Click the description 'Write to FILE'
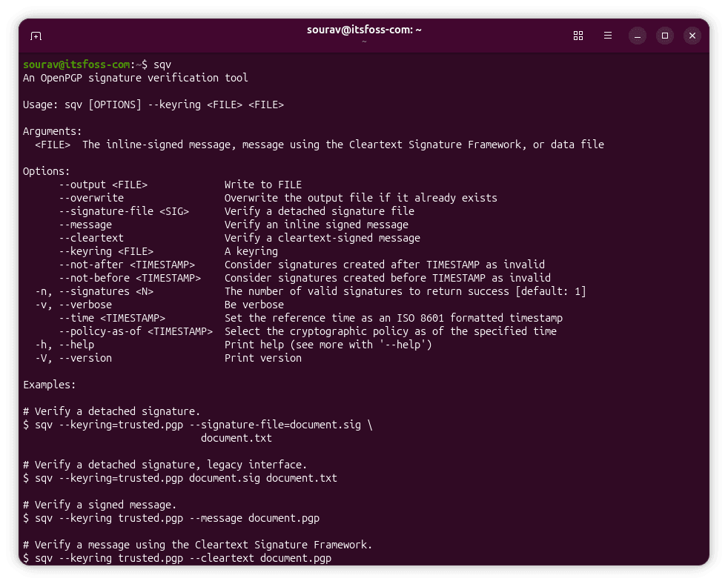This screenshot has height=584, width=728. click(x=263, y=185)
